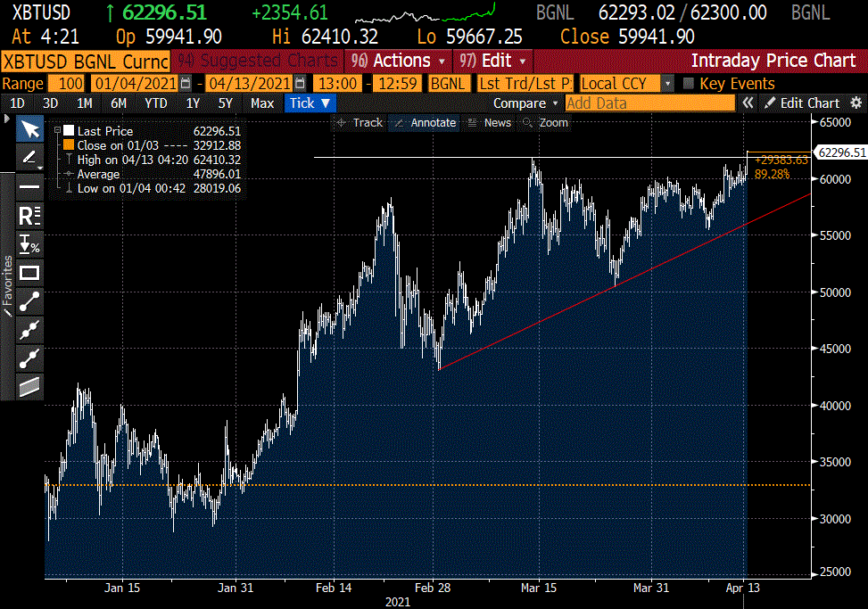This screenshot has height=609, width=868.
Task: Select the arrow pointer tool
Action: [30, 130]
